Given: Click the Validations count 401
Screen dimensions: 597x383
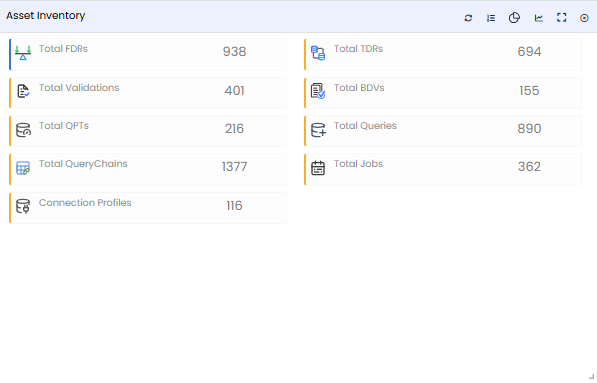Looking at the screenshot, I should pos(234,91).
